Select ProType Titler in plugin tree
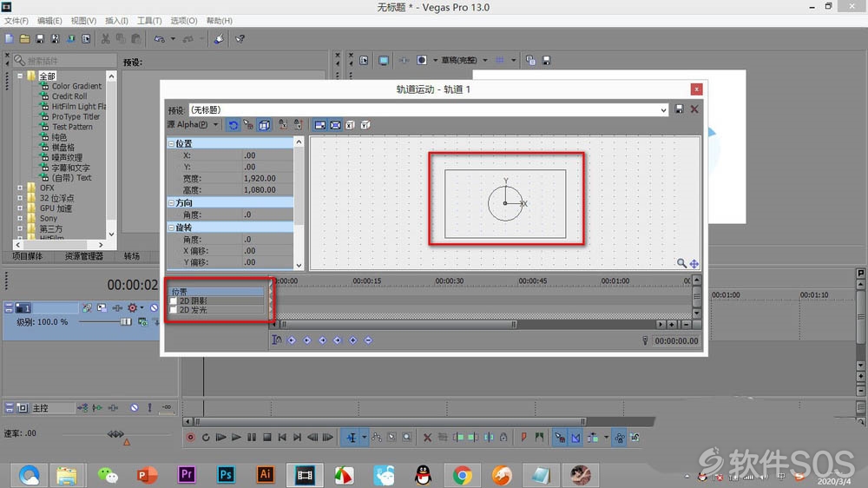This screenshot has width=868, height=488. [x=76, y=117]
